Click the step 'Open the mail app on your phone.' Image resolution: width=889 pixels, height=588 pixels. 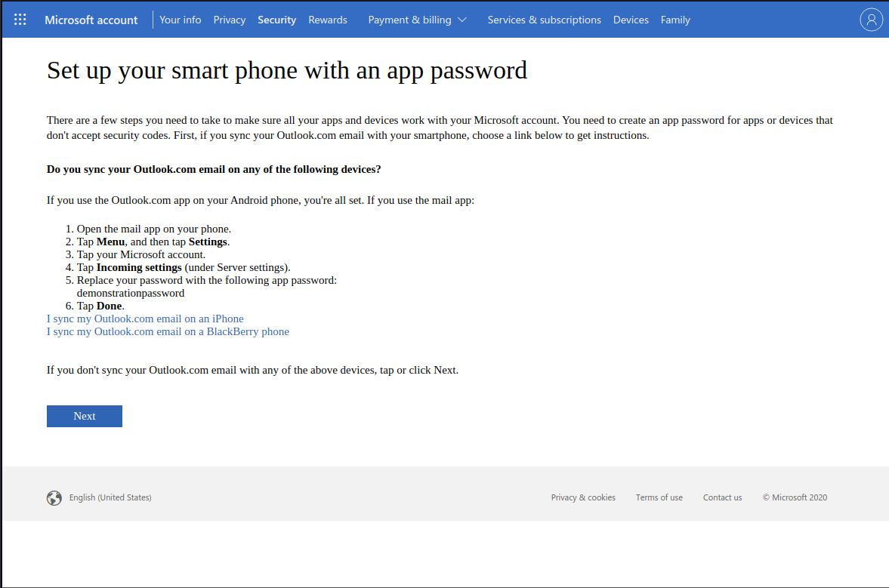(x=153, y=229)
